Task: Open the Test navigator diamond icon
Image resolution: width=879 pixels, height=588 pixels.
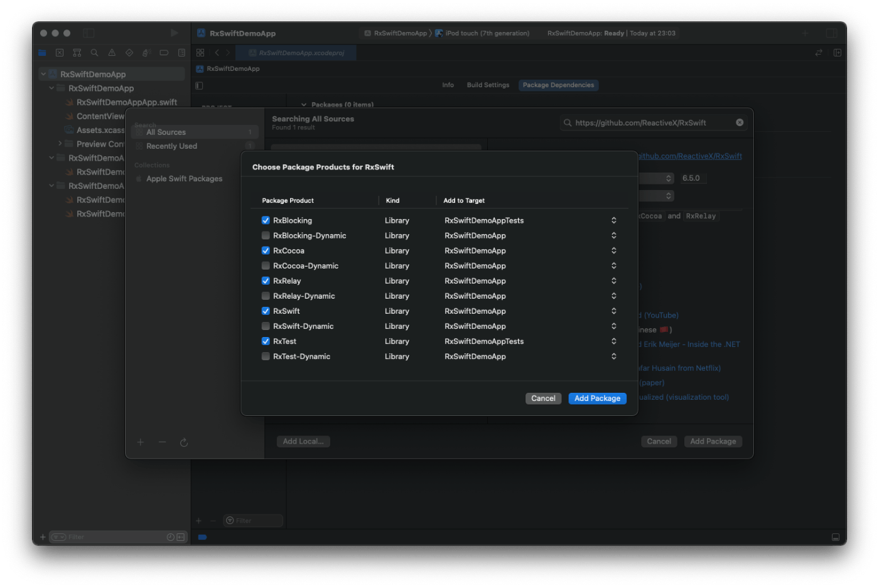Action: coord(129,53)
